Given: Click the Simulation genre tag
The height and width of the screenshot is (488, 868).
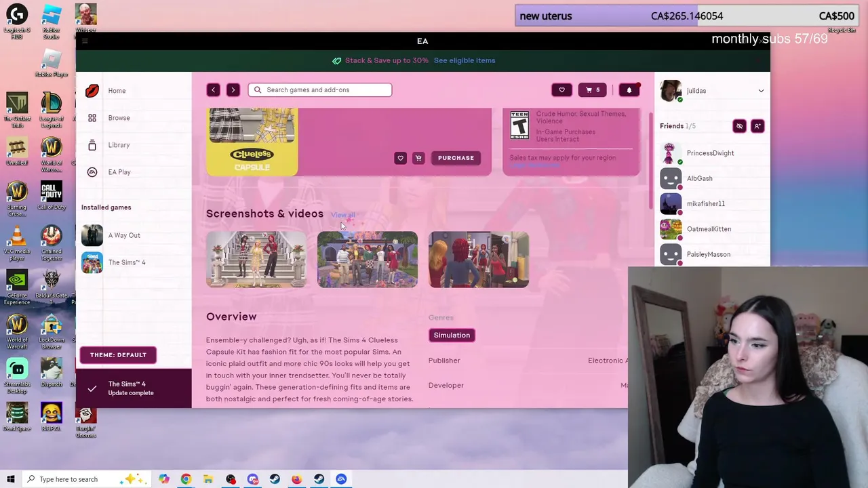Looking at the screenshot, I should (x=452, y=335).
